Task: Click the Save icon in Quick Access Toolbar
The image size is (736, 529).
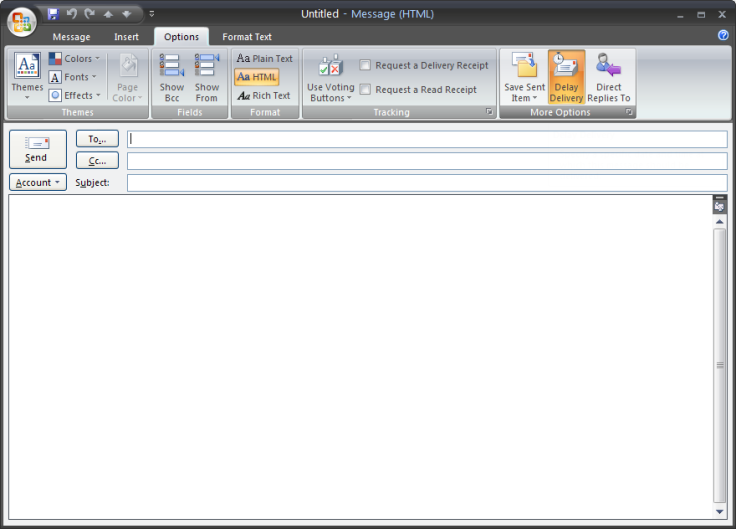Action: (x=53, y=14)
